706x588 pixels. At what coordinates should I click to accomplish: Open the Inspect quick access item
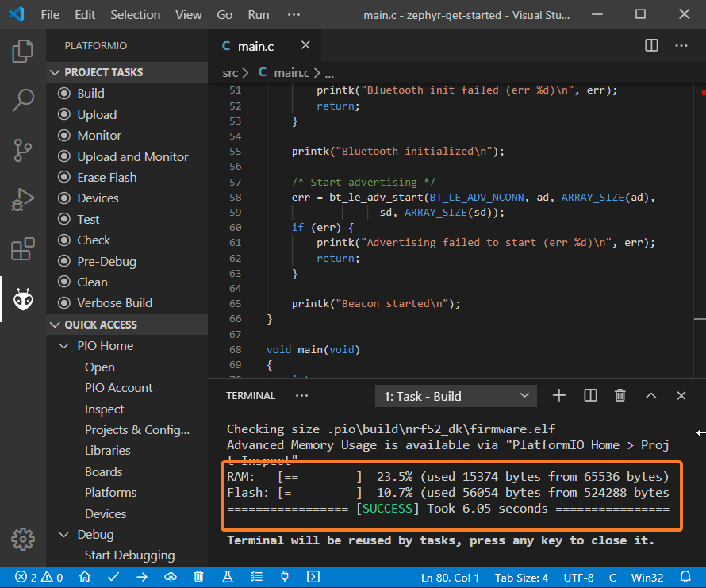pyautogui.click(x=104, y=409)
